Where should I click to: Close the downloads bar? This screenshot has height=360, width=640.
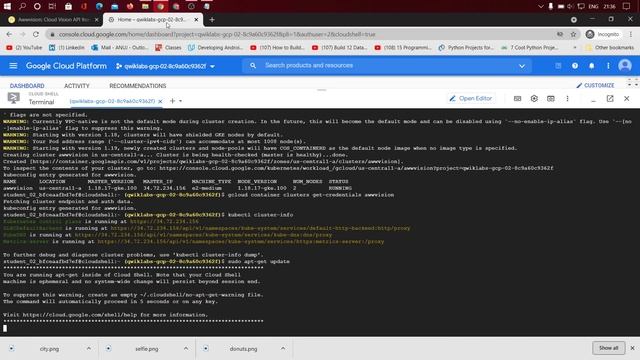point(632,348)
